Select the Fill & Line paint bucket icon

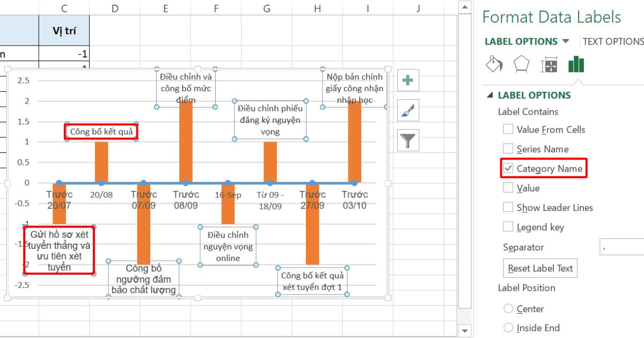point(493,64)
